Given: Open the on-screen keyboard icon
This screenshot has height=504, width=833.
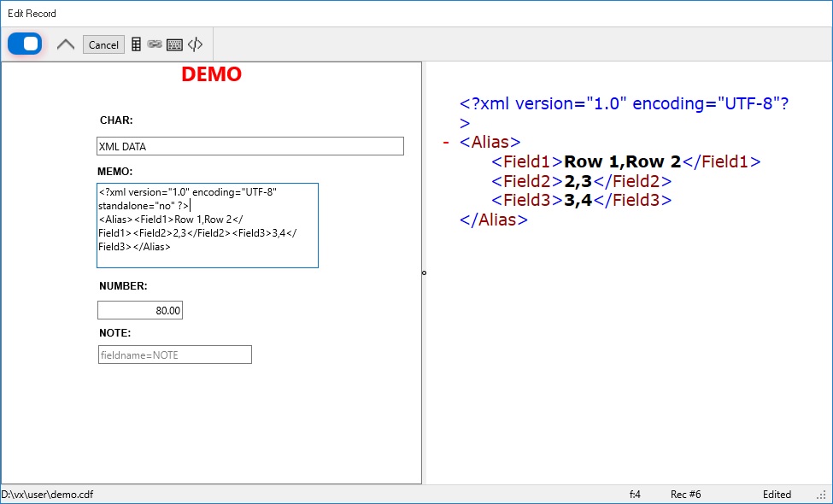Looking at the screenshot, I should click(x=175, y=44).
